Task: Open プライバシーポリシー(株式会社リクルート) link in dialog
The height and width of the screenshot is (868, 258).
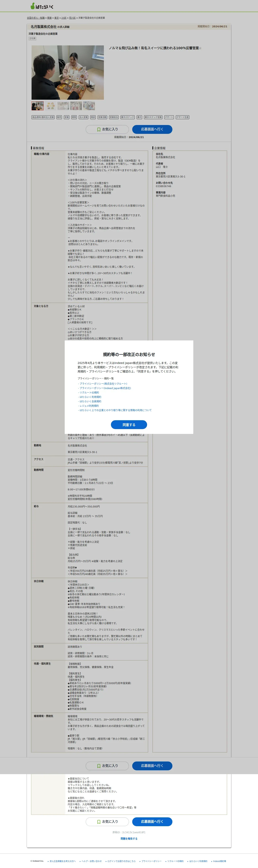Action: point(103,383)
